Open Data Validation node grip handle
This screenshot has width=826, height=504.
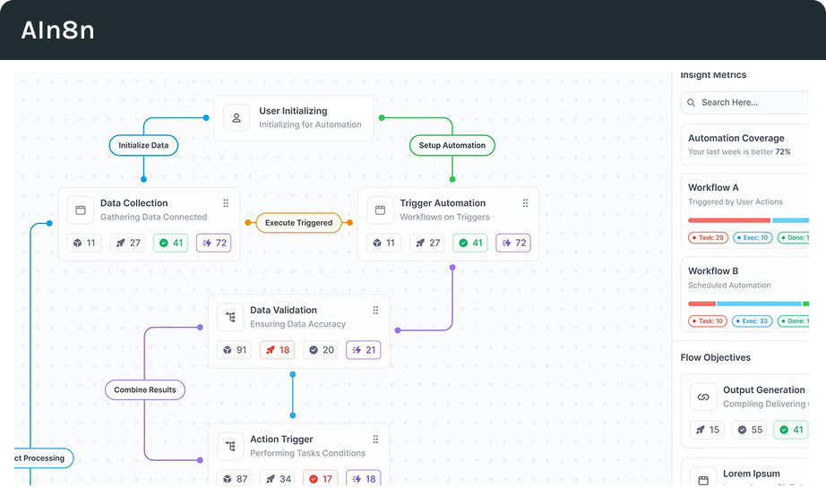click(x=375, y=311)
